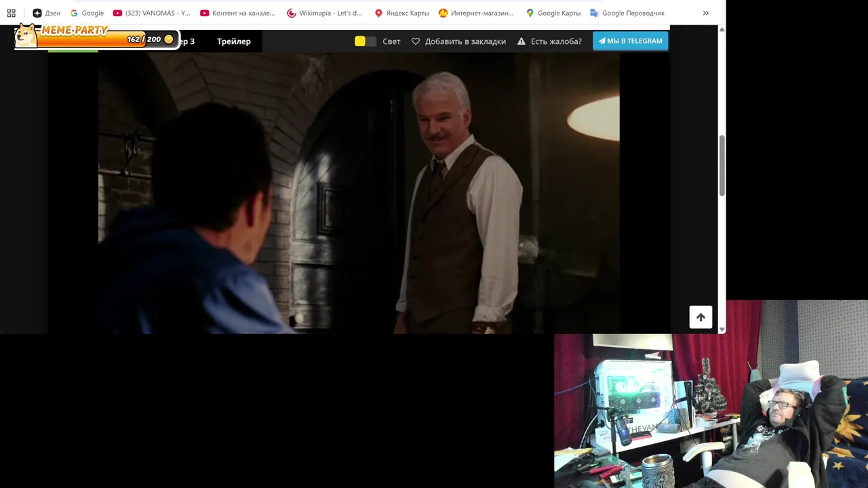Click the scroll-to-top arrow button
The width and height of the screenshot is (868, 488).
pyautogui.click(x=701, y=317)
